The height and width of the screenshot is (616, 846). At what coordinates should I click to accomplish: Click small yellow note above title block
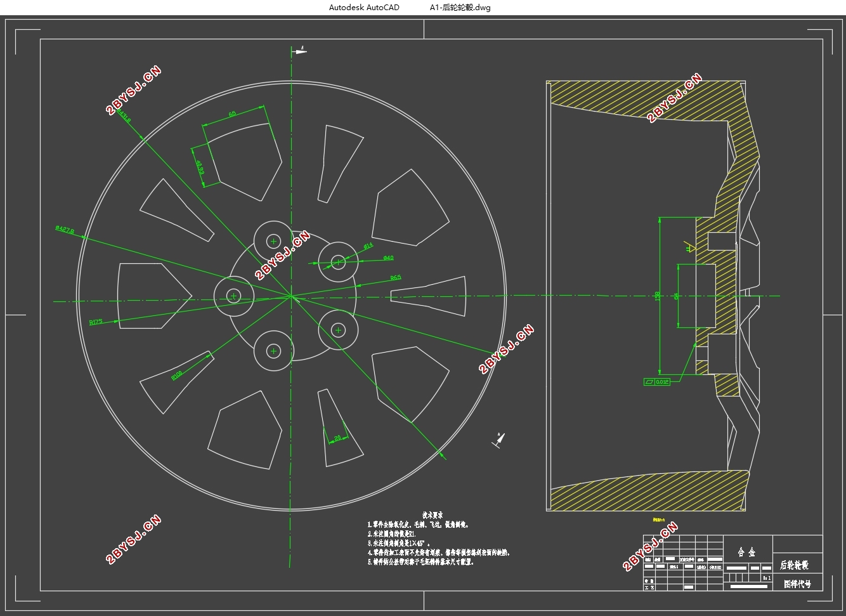[x=658, y=520]
